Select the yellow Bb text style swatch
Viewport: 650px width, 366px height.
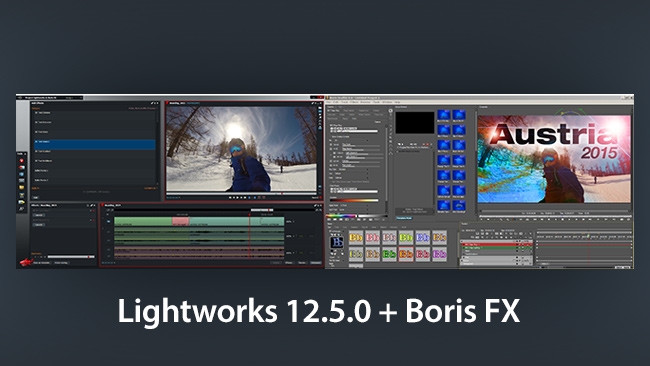coord(356,238)
